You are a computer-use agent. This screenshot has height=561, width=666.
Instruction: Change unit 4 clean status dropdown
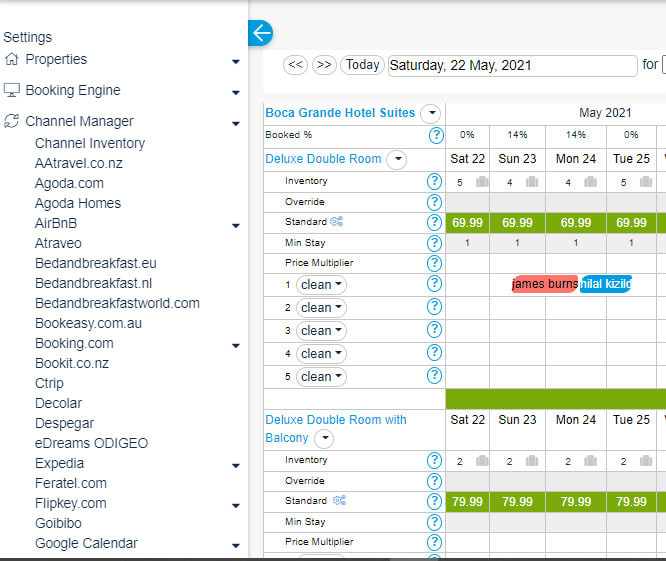pyautogui.click(x=321, y=353)
